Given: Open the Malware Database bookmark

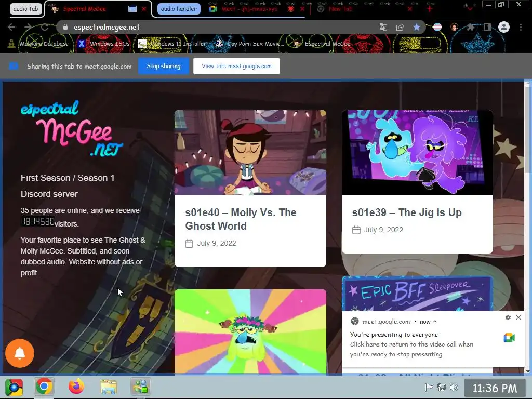Looking at the screenshot, I should click(39, 44).
